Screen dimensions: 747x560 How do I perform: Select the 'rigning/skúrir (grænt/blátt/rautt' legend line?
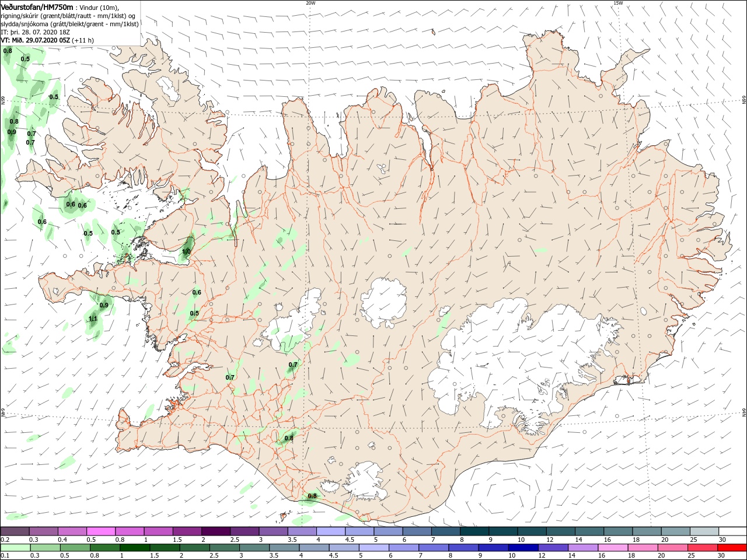[69, 15]
